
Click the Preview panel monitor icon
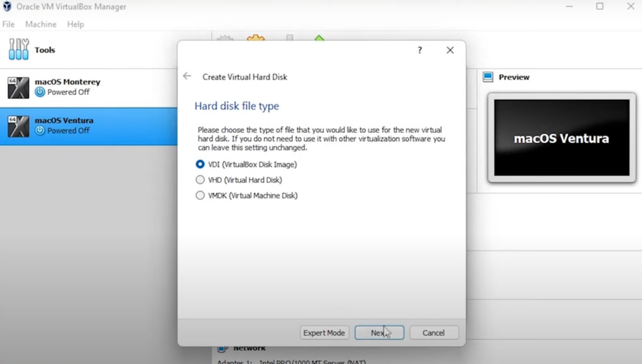488,77
